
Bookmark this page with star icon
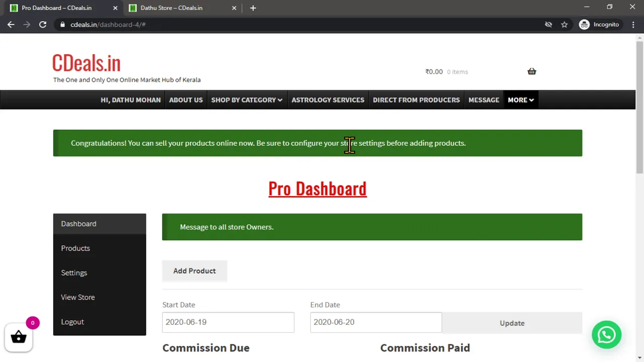point(565,24)
